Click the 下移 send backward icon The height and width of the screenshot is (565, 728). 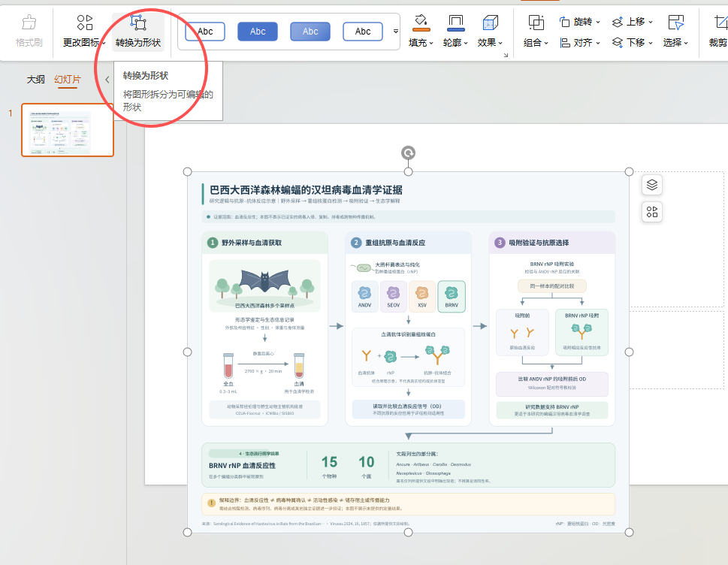click(x=617, y=43)
